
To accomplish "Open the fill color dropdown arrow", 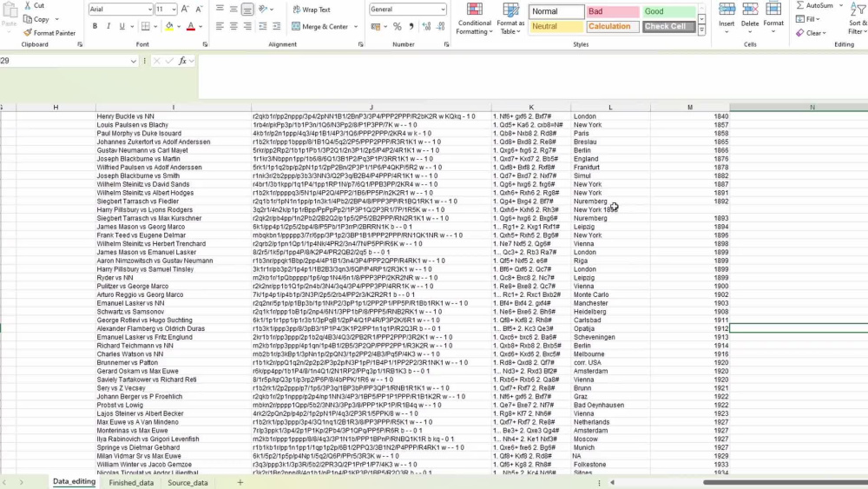I will tap(179, 27).
